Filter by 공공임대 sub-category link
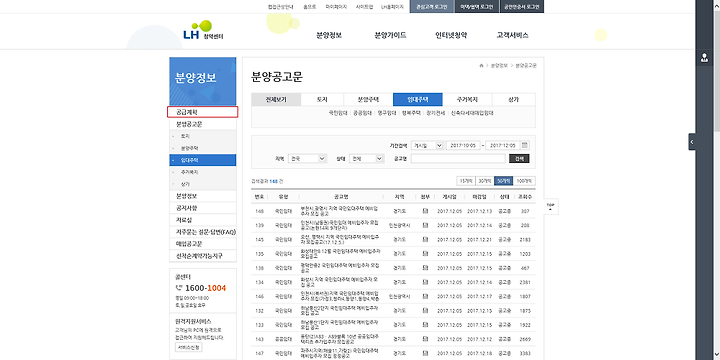Screen dimensions: 720x360 (x=362, y=112)
